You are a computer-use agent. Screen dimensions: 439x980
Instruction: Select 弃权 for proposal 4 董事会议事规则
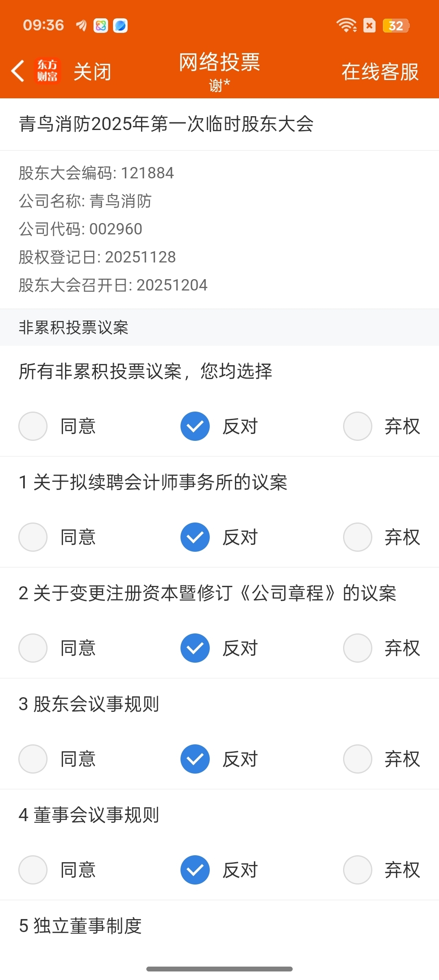click(x=358, y=870)
